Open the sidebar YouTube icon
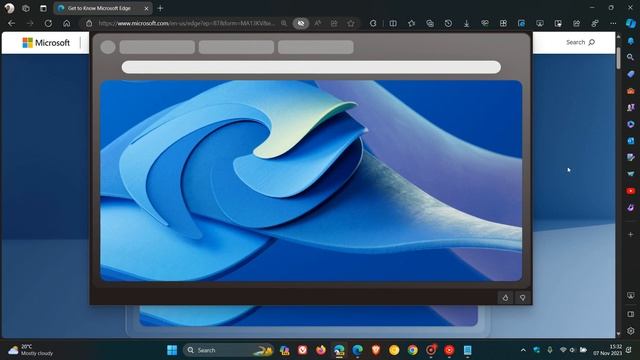The width and height of the screenshot is (640, 360). (631, 191)
